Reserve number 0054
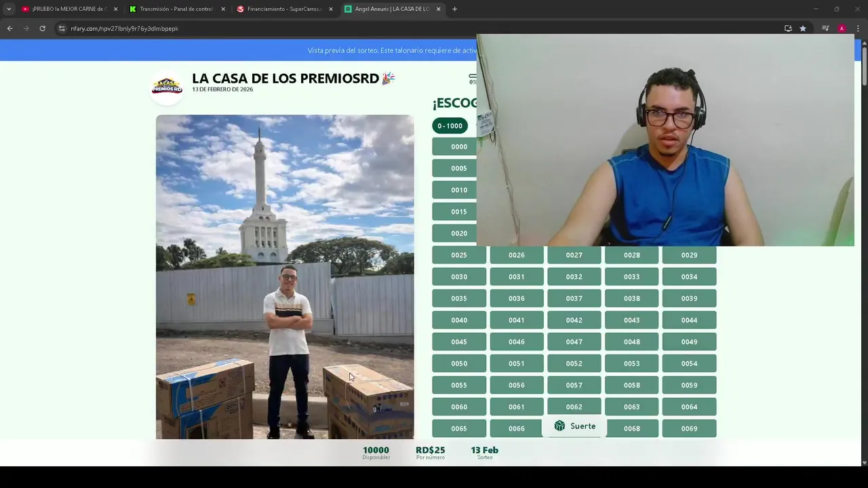Viewport: 868px width, 488px height. point(689,363)
